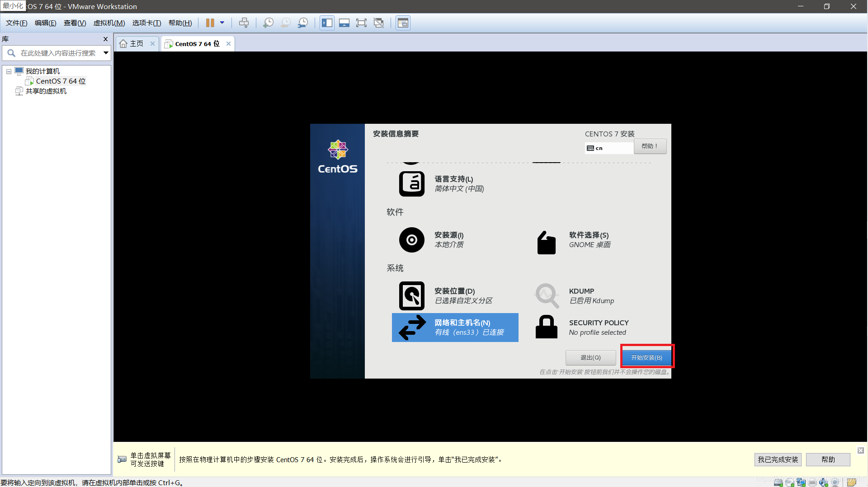Open the 虚拟机(M) menu

[109, 23]
